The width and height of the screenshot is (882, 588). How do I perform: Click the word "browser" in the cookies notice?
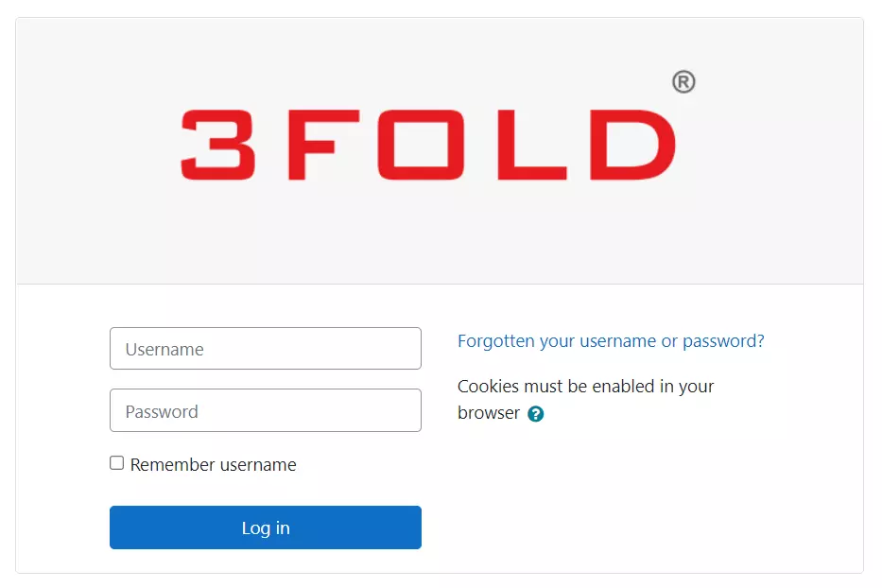[x=489, y=413]
